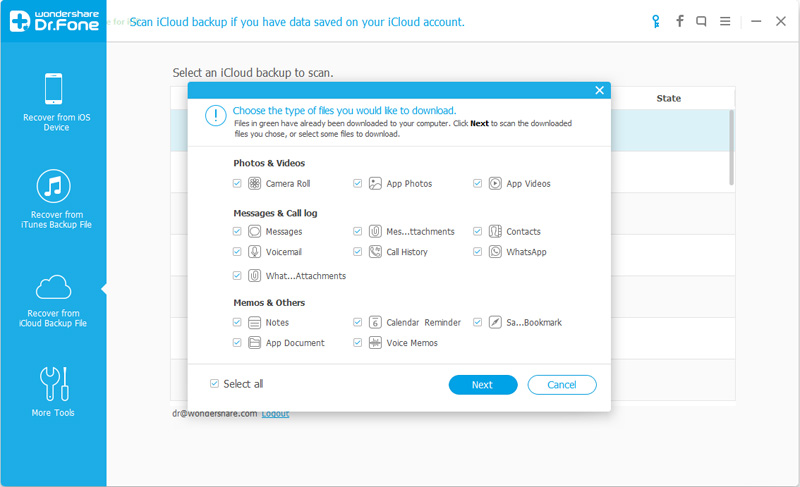This screenshot has width=800, height=487.
Task: Click the Voice Memos waveform icon
Action: coord(375,343)
